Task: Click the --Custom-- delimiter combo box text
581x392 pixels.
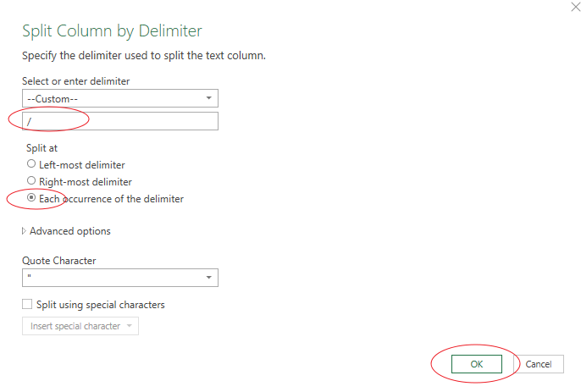Action: pos(102,98)
